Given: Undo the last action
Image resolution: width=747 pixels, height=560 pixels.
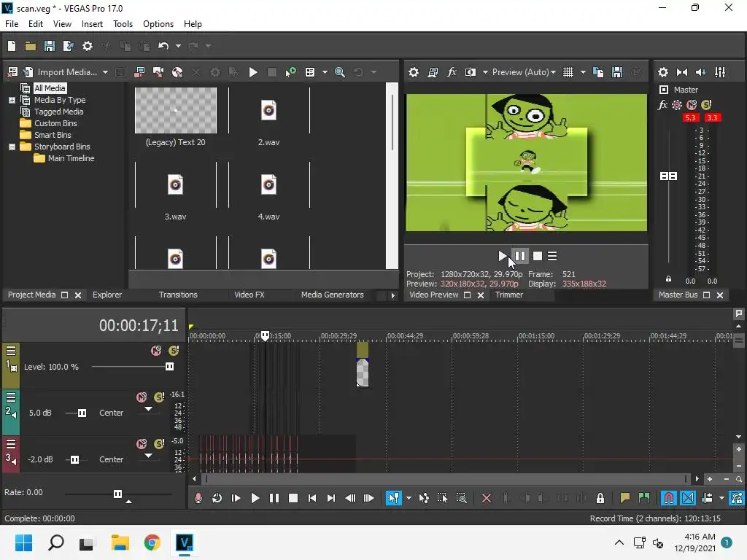Looking at the screenshot, I should pos(163,46).
